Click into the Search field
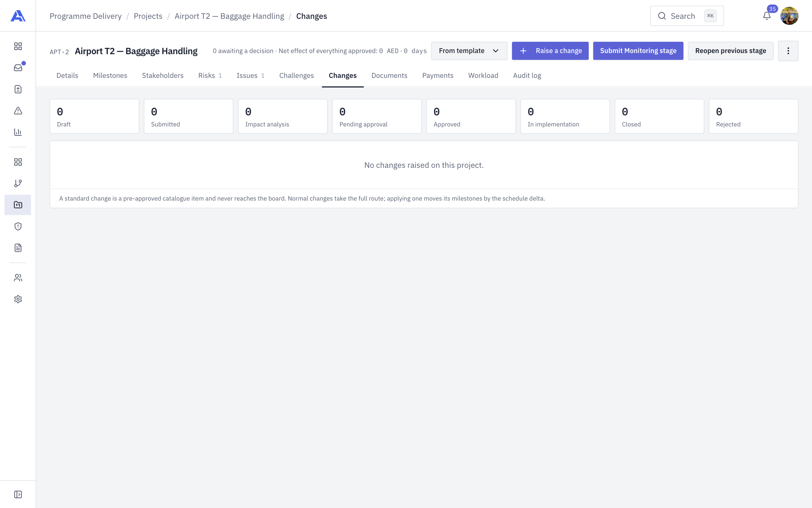Screen dimensions: 812x508 point(687,16)
